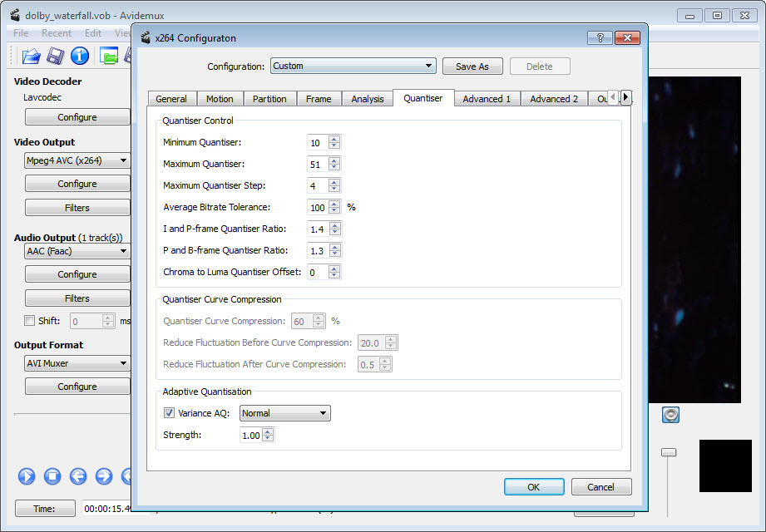This screenshot has width=766, height=532.
Task: Open the File menu in Avidemux
Action: [x=21, y=32]
